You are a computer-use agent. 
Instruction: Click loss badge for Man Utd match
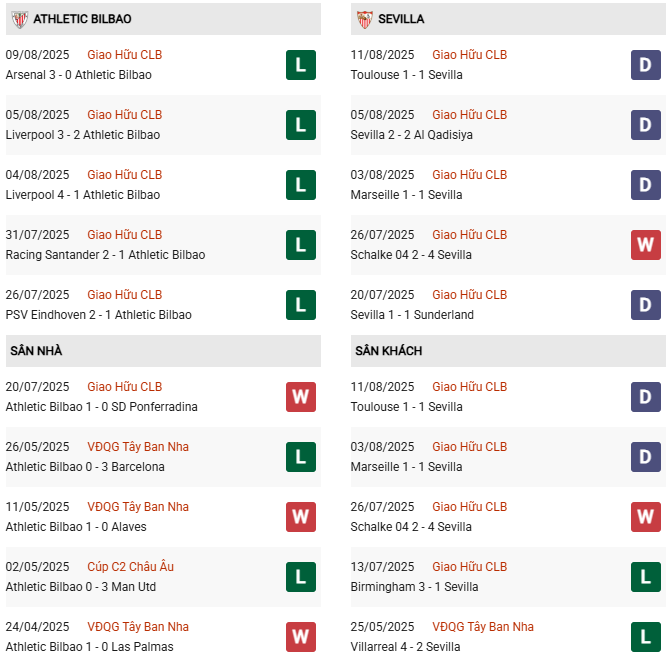pyautogui.click(x=300, y=577)
